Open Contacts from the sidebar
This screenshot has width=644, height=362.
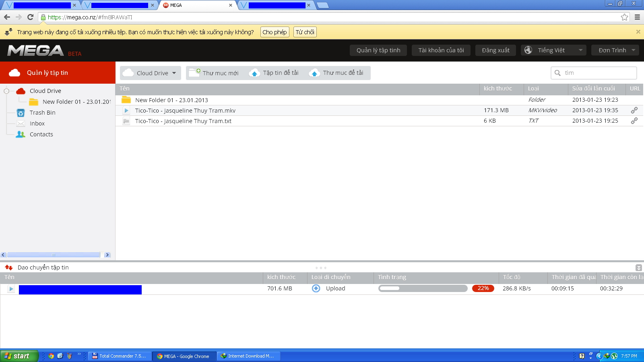41,134
